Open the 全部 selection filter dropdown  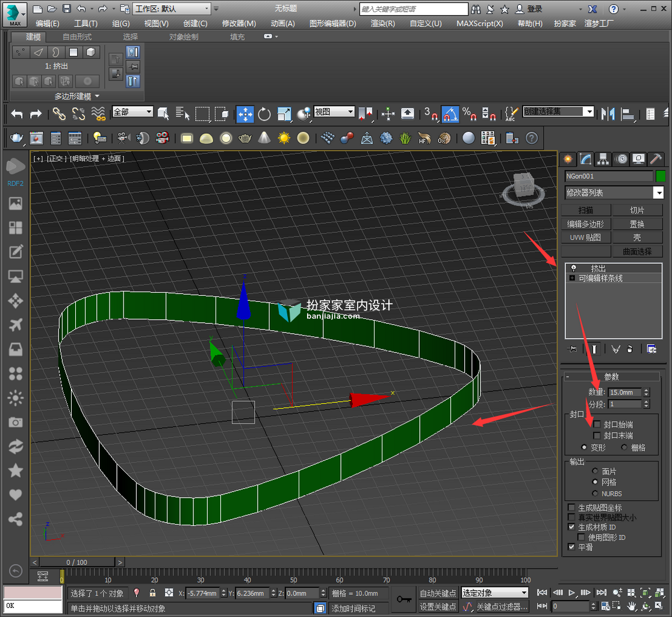132,112
